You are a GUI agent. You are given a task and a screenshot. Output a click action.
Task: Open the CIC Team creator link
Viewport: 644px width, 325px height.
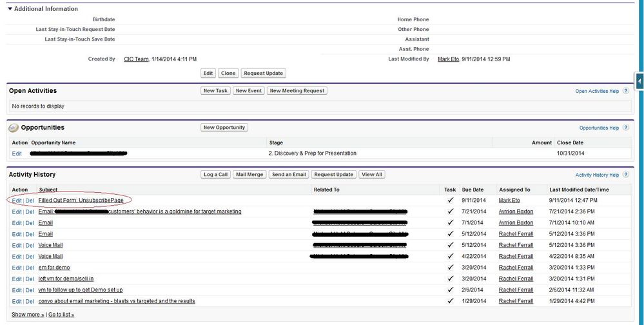(135, 59)
